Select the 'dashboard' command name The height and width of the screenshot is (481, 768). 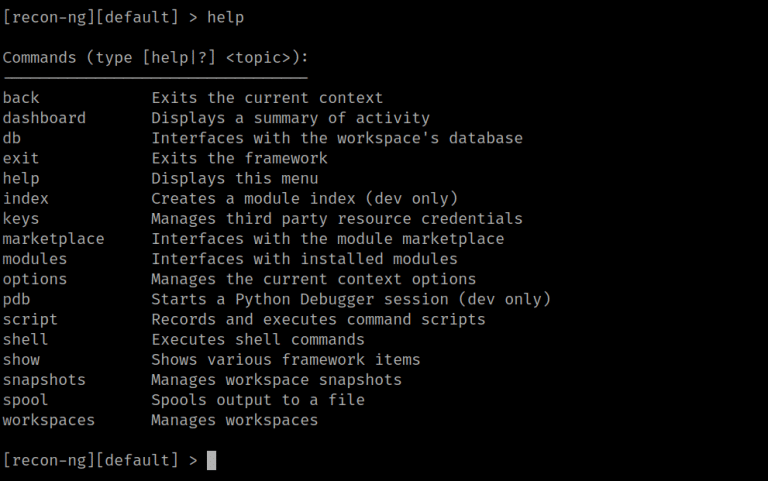point(44,118)
